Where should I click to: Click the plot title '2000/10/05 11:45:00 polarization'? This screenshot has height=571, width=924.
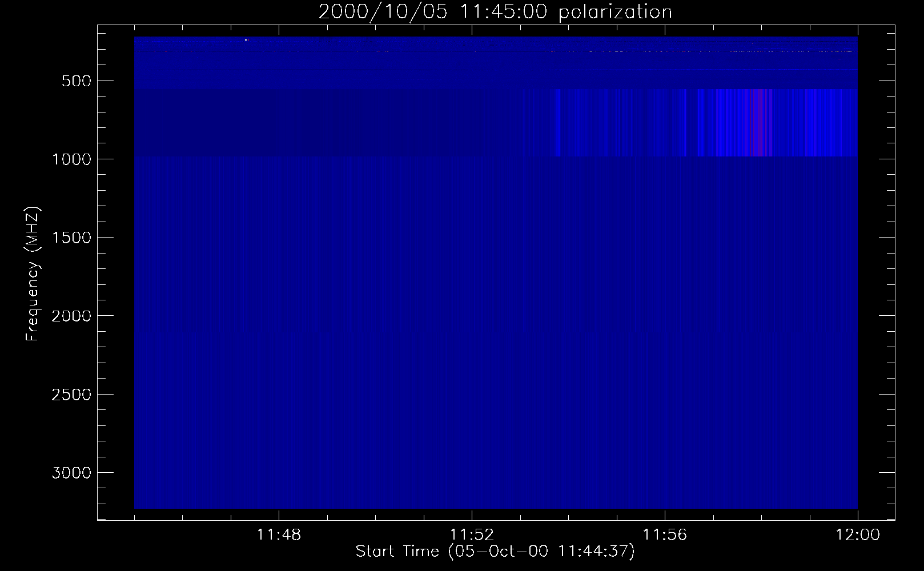click(495, 12)
